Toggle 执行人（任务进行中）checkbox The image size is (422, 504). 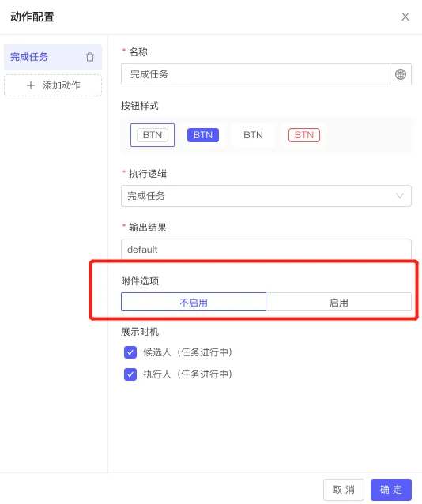(x=130, y=374)
